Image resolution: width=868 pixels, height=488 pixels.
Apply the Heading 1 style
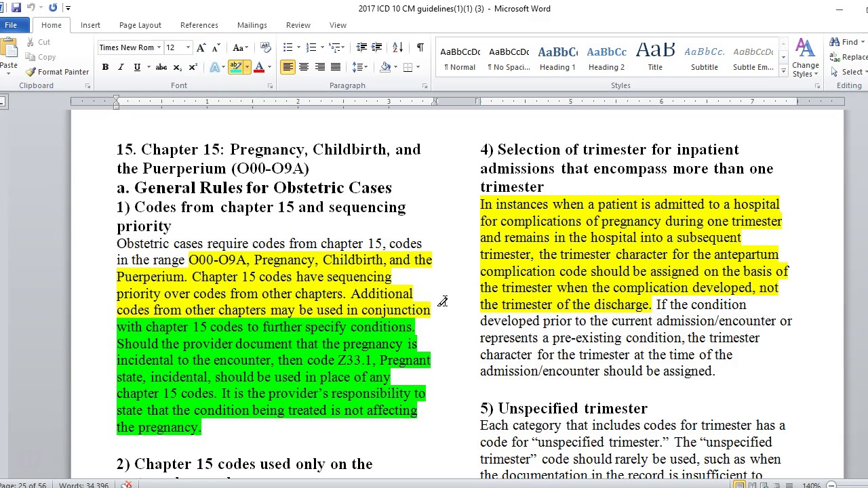pyautogui.click(x=557, y=58)
